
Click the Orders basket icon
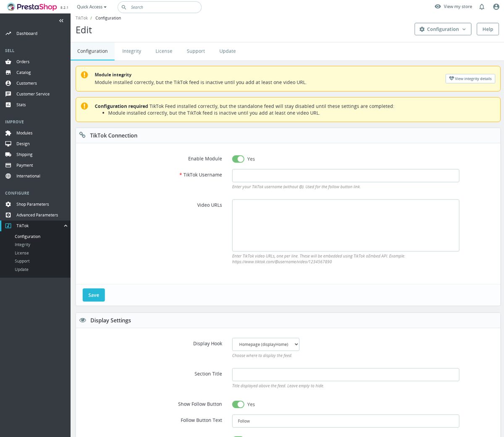pos(8,62)
